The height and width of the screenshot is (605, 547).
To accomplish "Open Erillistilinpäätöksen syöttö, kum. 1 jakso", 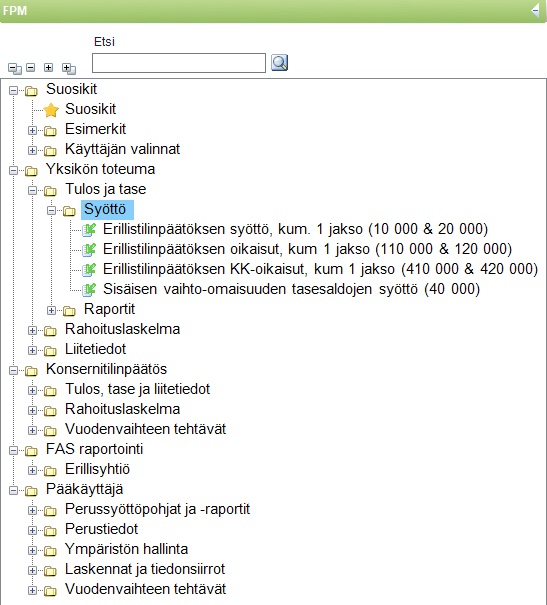I will point(295,229).
